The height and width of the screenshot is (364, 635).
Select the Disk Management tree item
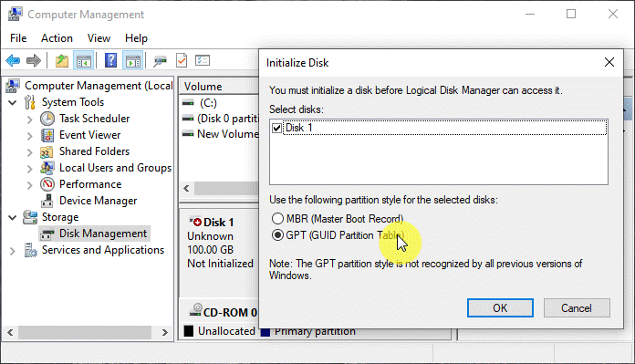pos(103,234)
